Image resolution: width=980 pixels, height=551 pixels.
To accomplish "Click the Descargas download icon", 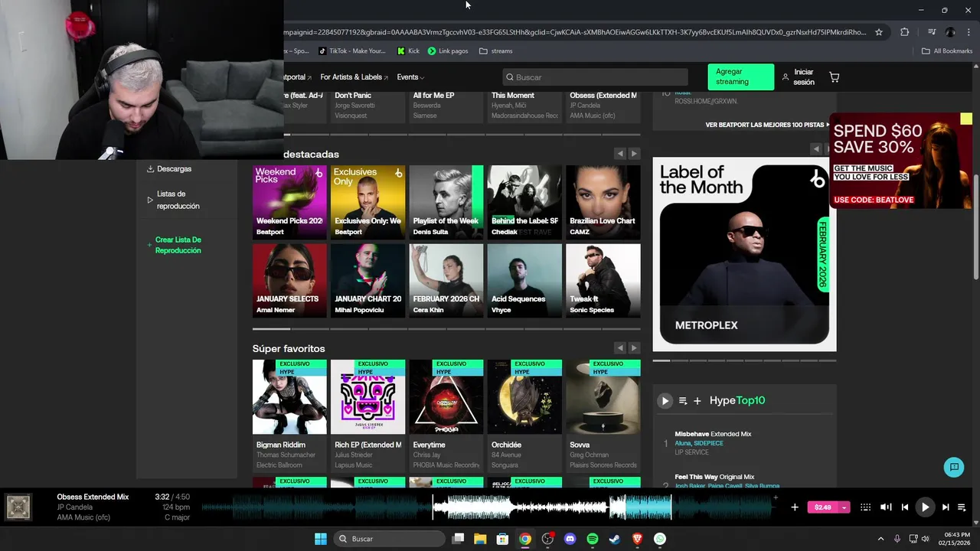I will pos(150,169).
